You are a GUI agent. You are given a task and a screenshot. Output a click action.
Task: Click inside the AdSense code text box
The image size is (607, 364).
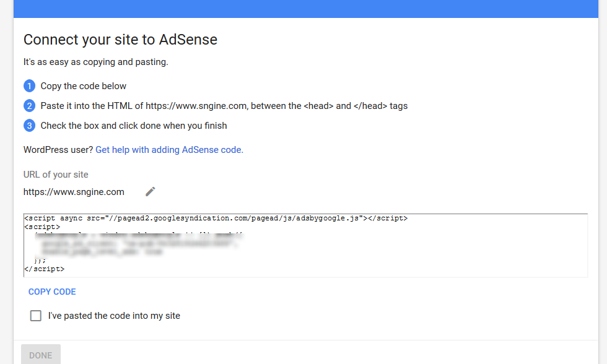[305, 245]
